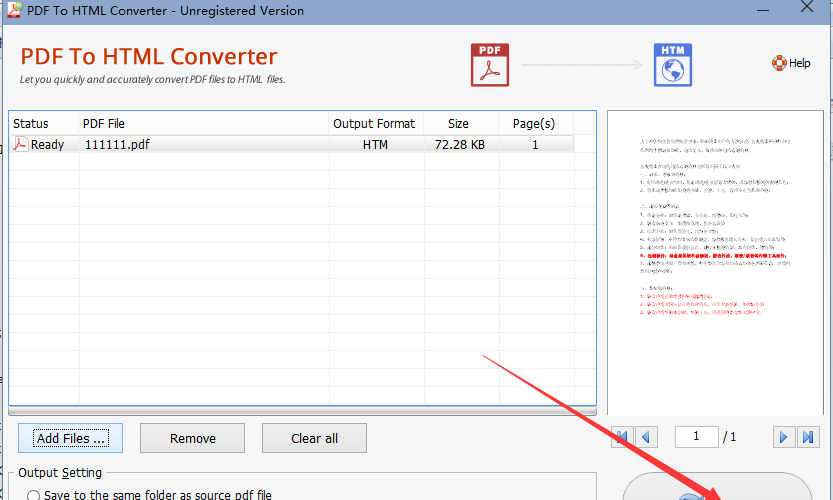Click the HTM output format cell
This screenshot has width=833, height=500.
tap(376, 145)
